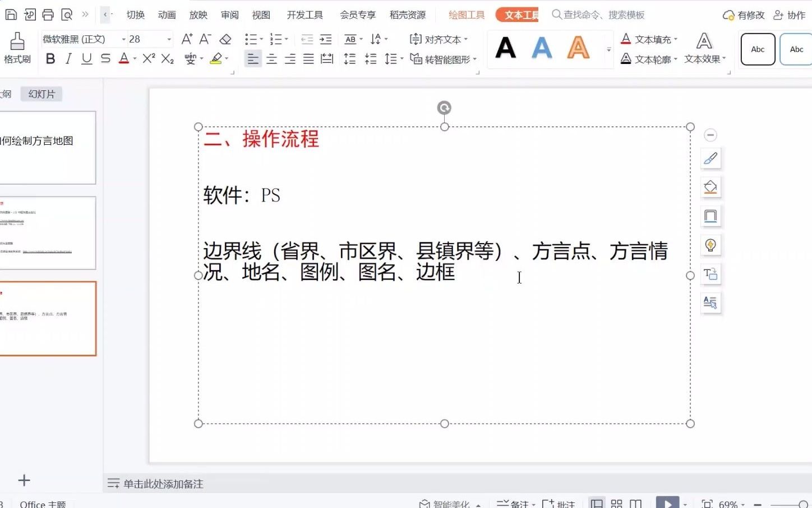Justify the text alignment
Screen dimensions: 812x508
(308, 58)
